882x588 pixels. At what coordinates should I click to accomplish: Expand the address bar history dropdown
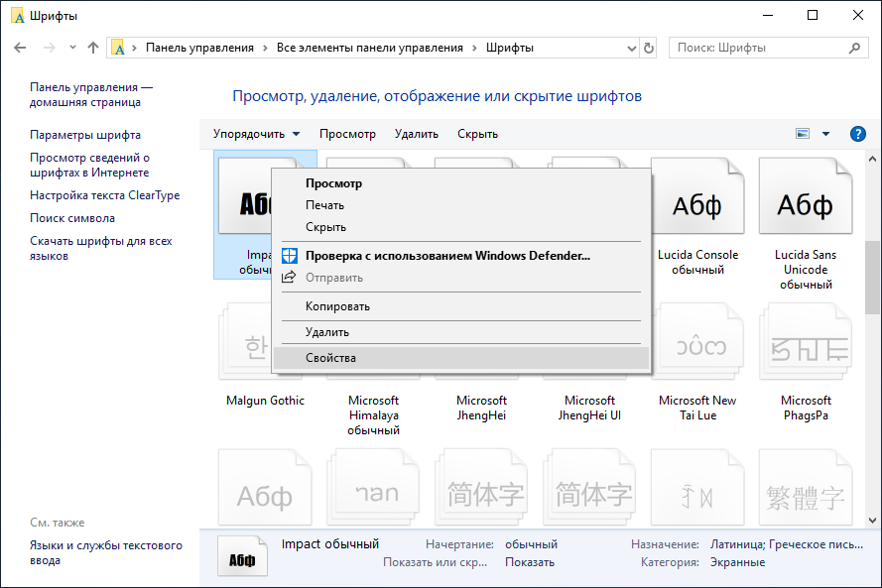pyautogui.click(x=632, y=49)
